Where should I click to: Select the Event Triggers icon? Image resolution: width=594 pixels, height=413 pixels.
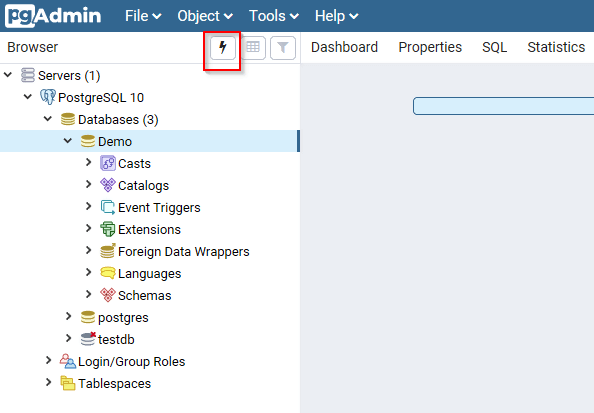pos(108,207)
